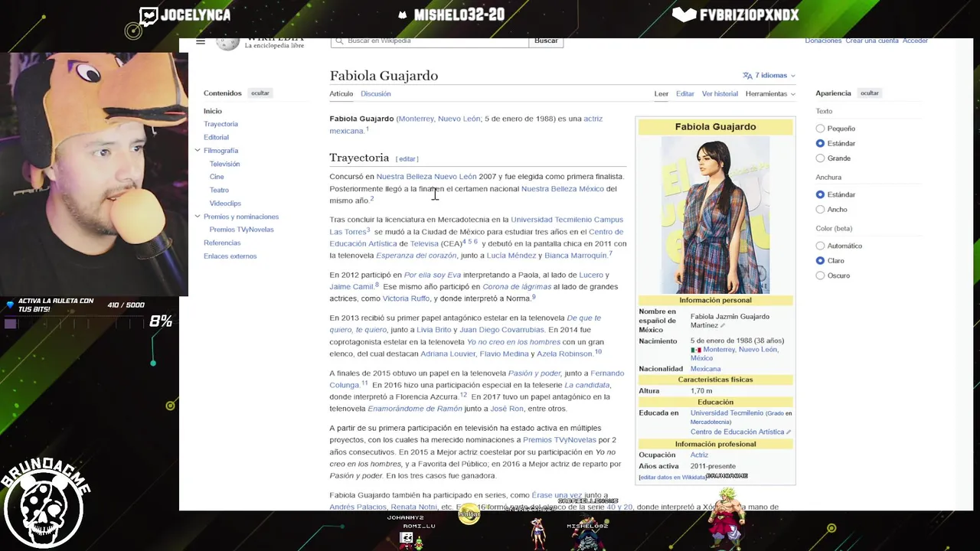The height and width of the screenshot is (551, 980).
Task: Open the Editar tab
Action: coord(685,94)
